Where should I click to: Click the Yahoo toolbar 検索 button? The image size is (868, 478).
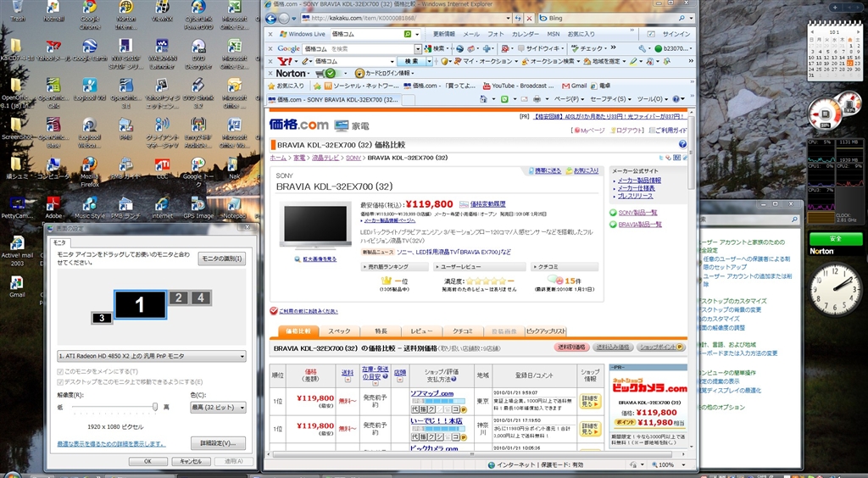(x=411, y=61)
